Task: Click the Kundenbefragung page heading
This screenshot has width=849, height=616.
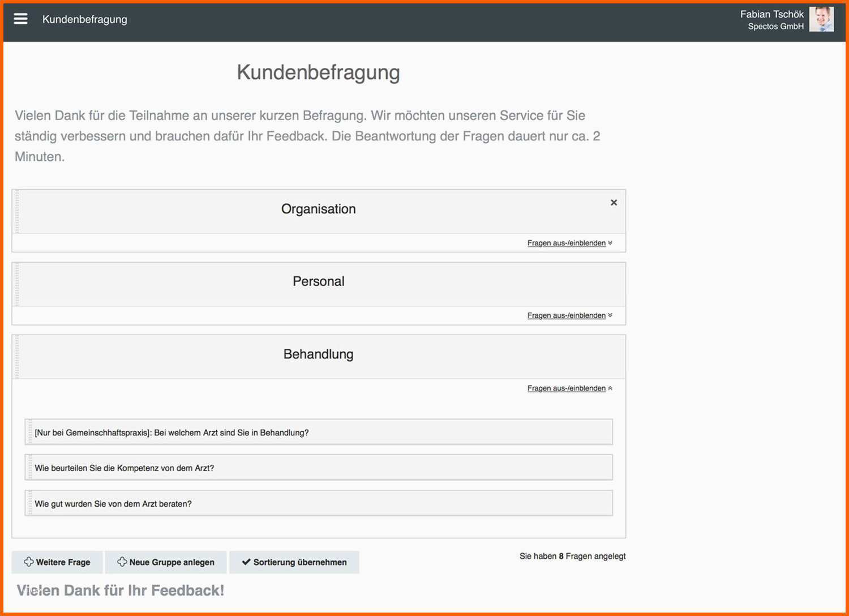Action: coord(318,72)
